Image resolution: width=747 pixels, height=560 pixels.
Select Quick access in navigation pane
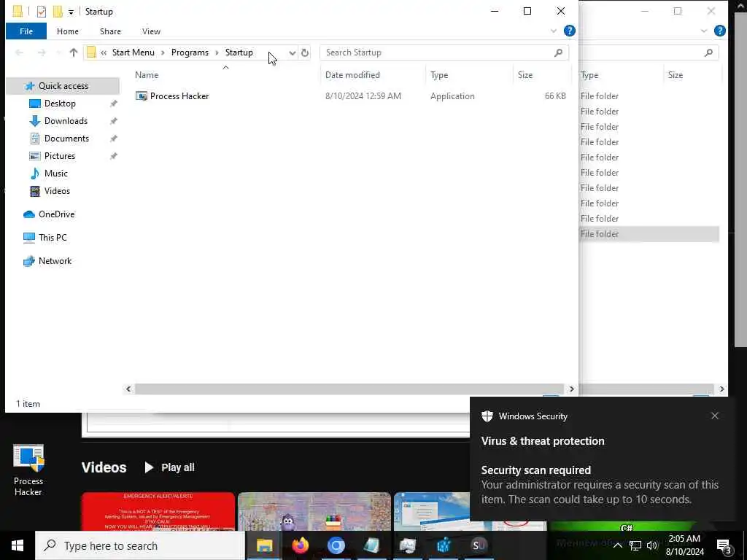(x=63, y=86)
